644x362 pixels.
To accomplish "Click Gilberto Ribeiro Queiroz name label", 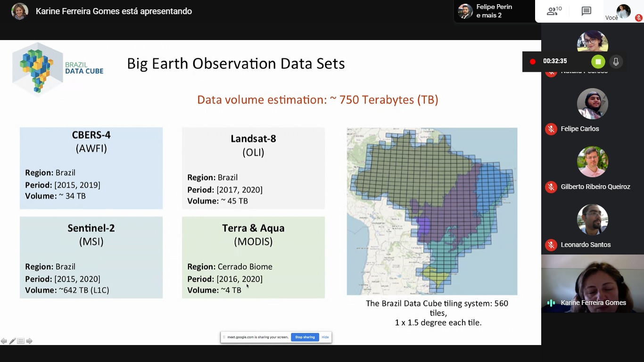I will (x=595, y=187).
